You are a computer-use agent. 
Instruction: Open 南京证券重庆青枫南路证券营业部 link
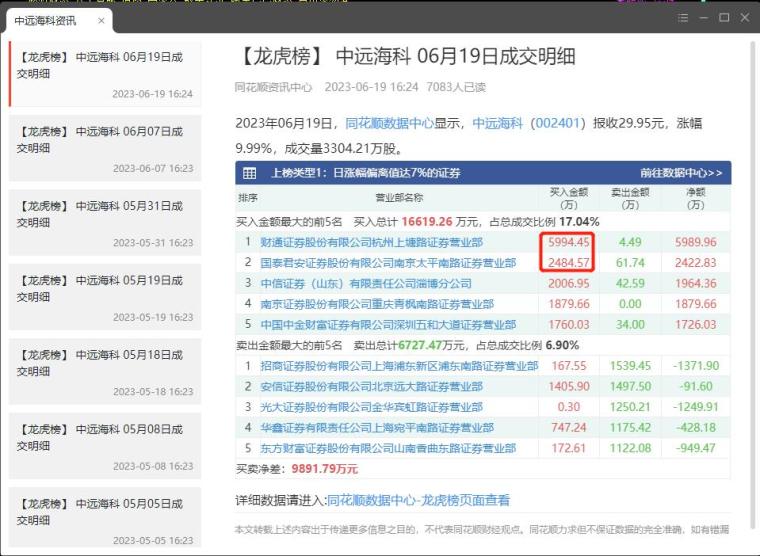pyautogui.click(x=377, y=304)
